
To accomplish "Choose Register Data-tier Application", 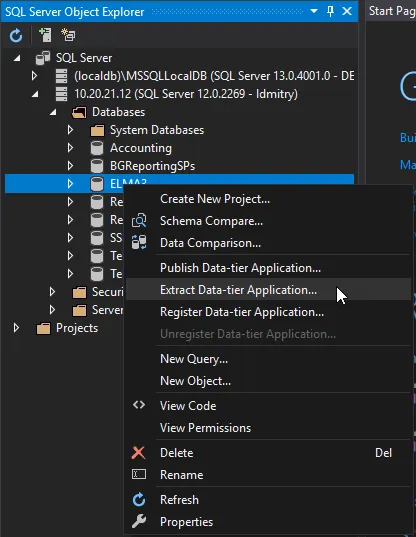I will click(268, 312).
